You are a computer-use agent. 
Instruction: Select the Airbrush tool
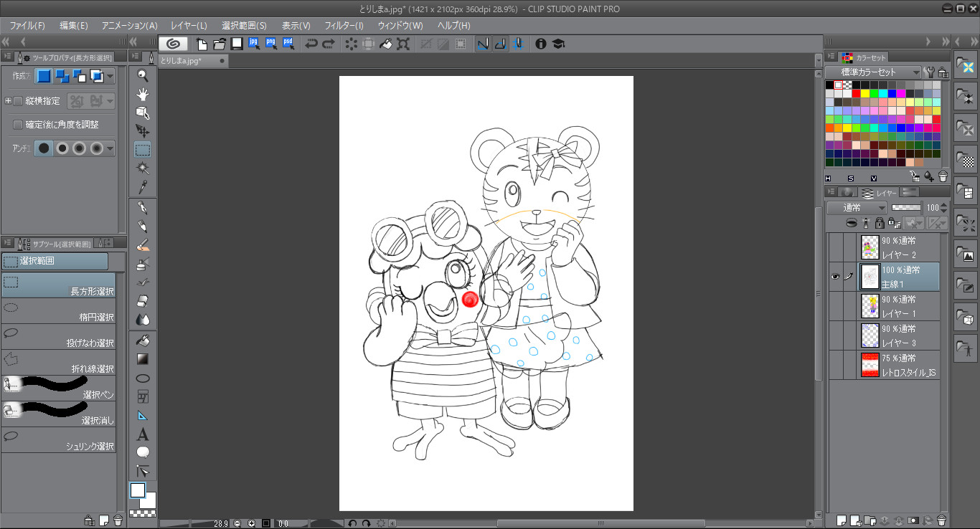[143, 264]
